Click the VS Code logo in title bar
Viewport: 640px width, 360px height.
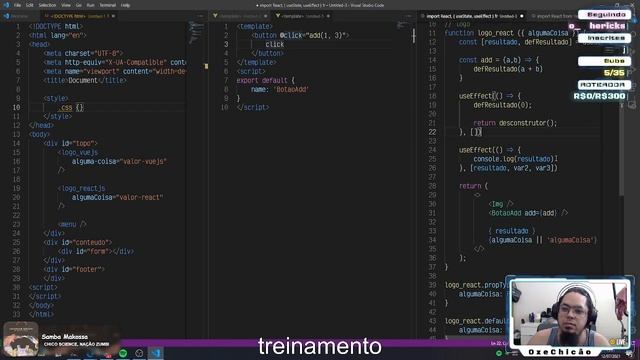point(6,5)
